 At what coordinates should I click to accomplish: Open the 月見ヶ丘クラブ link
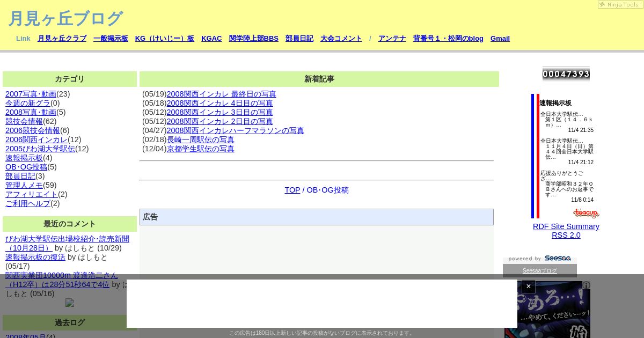pos(62,39)
